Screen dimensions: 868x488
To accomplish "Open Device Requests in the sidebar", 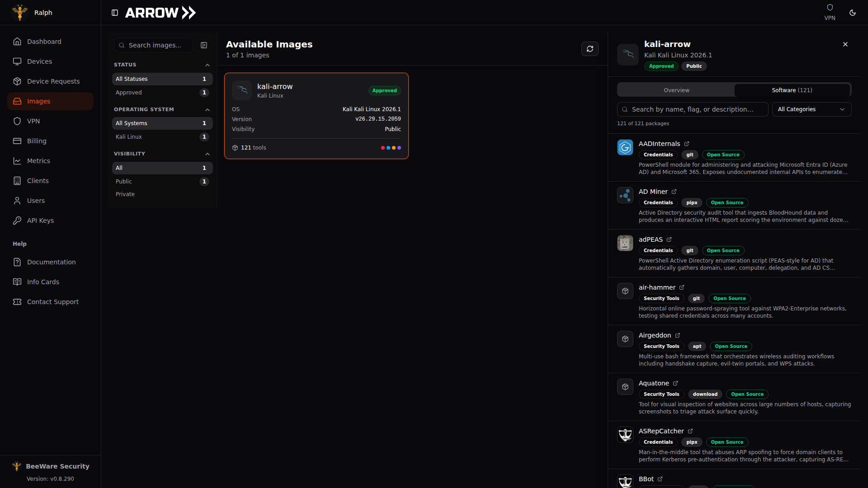I will [x=50, y=81].
